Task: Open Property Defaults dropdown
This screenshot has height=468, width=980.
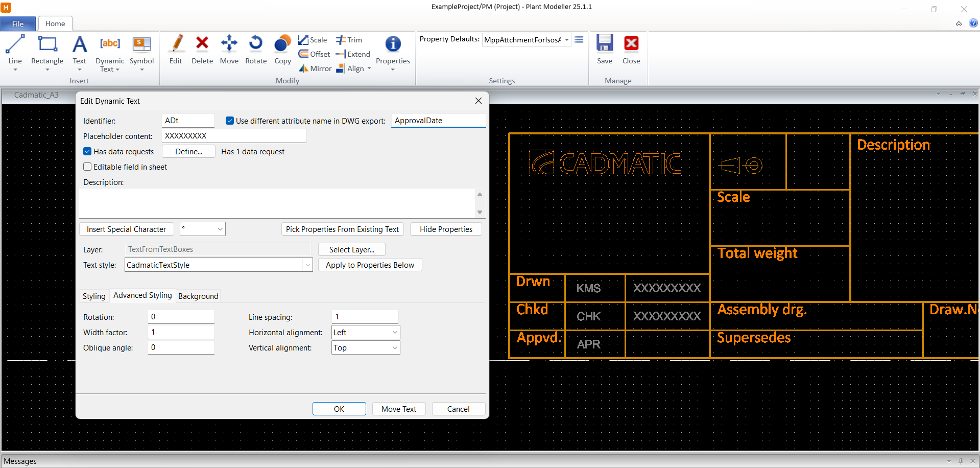Action: click(567, 40)
